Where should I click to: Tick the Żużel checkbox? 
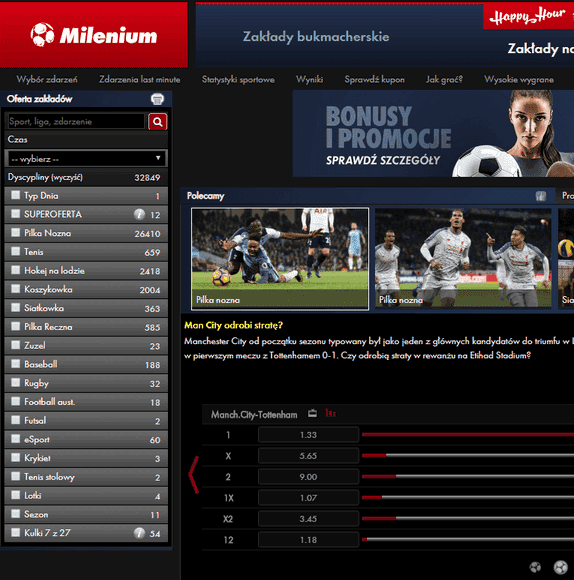click(x=16, y=345)
